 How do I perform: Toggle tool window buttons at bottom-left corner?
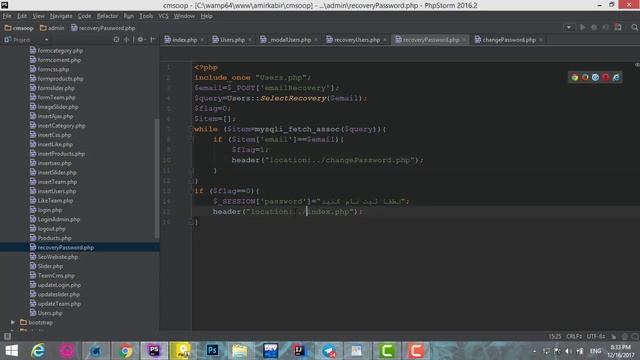[x=7, y=336]
